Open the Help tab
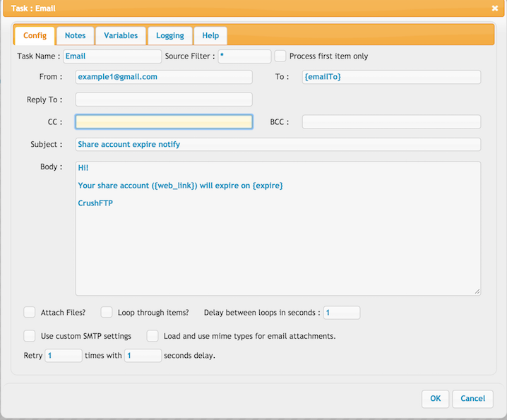Viewport: 507px width, 420px height. [x=210, y=35]
